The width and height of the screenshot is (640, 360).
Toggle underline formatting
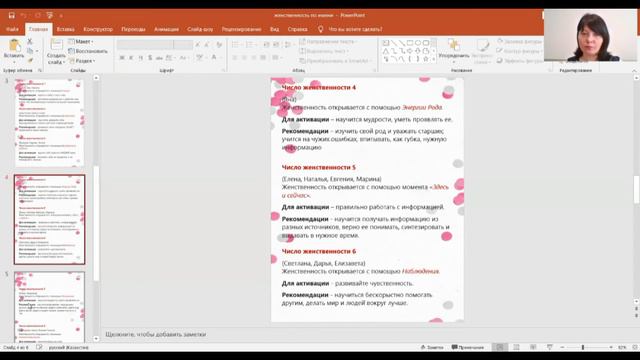point(140,58)
